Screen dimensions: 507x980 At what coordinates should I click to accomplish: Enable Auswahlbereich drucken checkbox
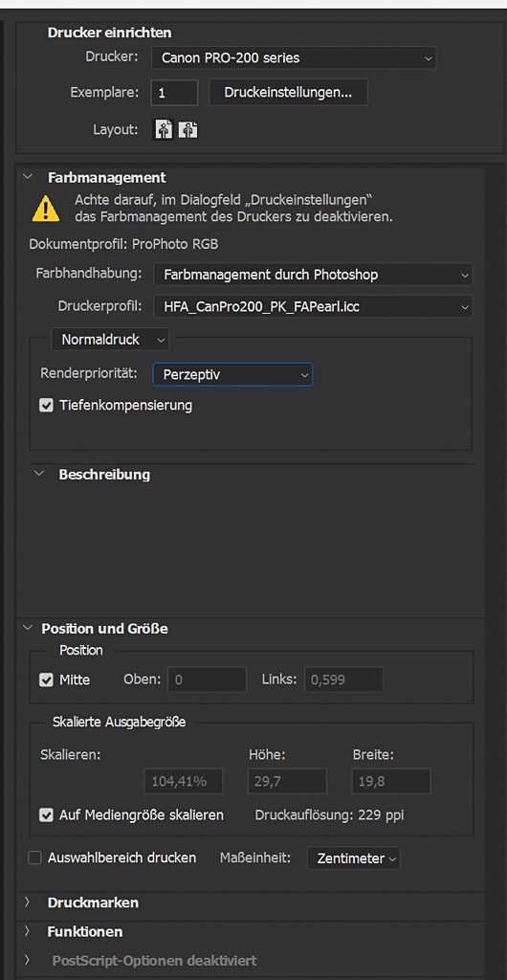34,858
